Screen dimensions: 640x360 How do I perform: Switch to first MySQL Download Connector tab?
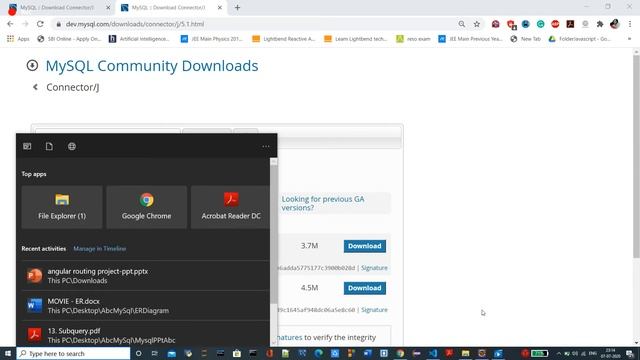coord(57,8)
